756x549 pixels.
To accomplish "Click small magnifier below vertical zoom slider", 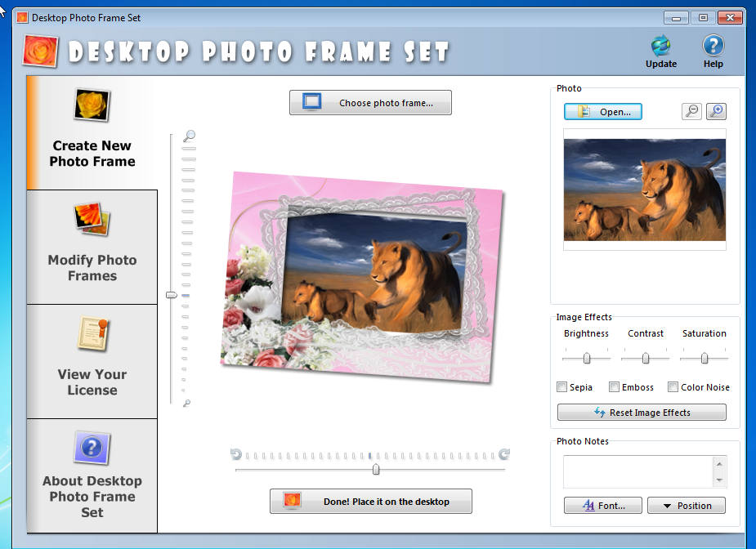I will click(x=186, y=404).
